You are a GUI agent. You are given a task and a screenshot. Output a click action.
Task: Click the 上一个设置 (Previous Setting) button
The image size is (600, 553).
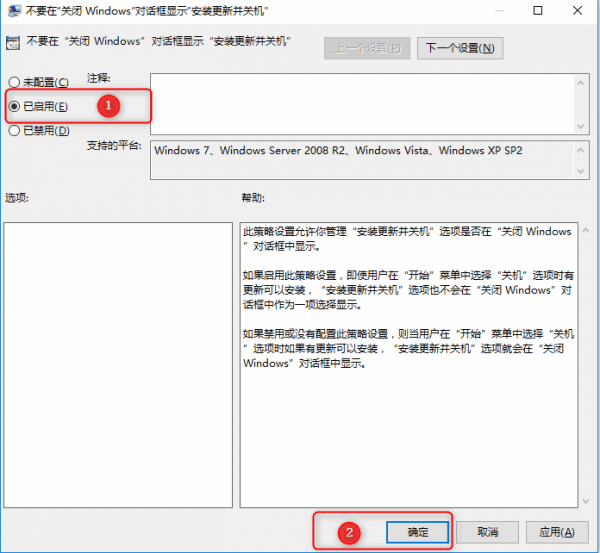[x=368, y=48]
